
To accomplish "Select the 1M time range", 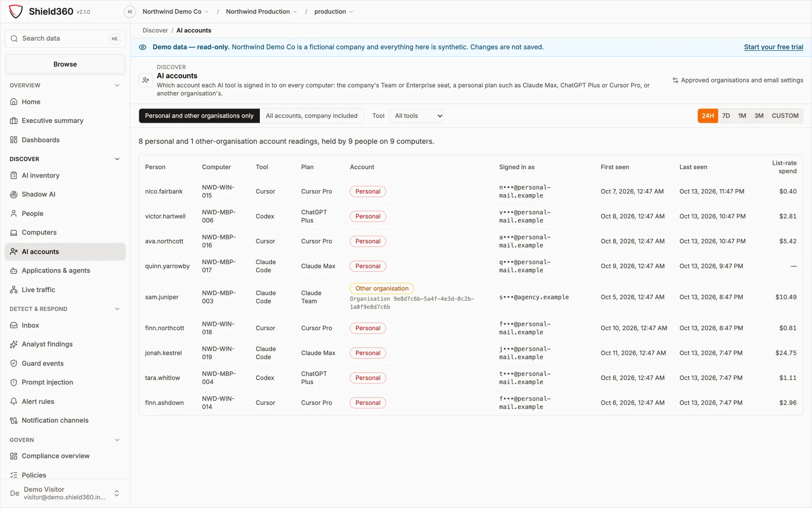I will tap(742, 116).
